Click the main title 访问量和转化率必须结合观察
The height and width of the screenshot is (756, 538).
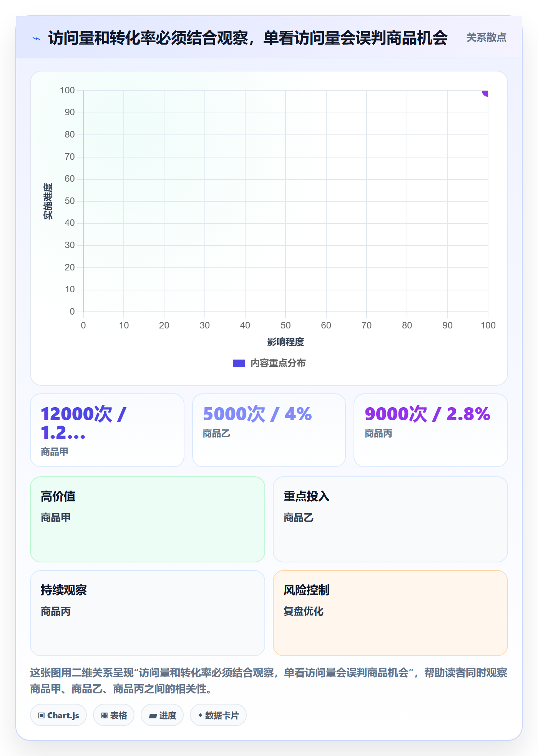point(248,38)
